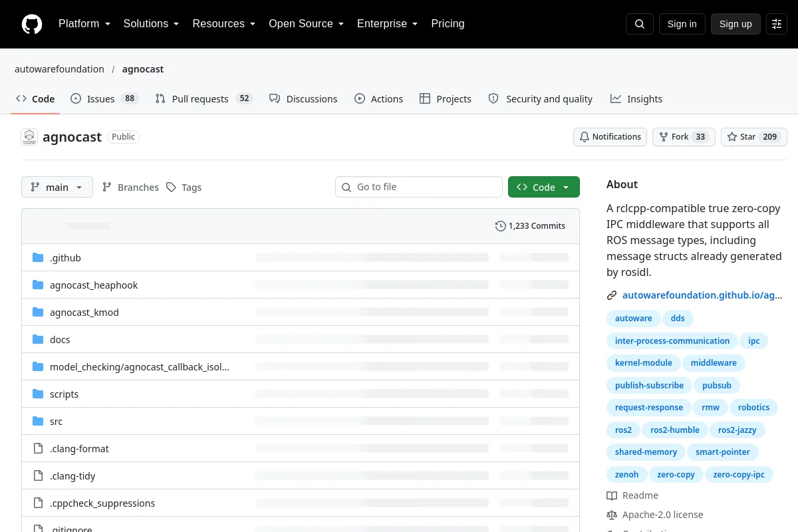Switch to the Code tab
The image size is (798, 532).
[36, 99]
